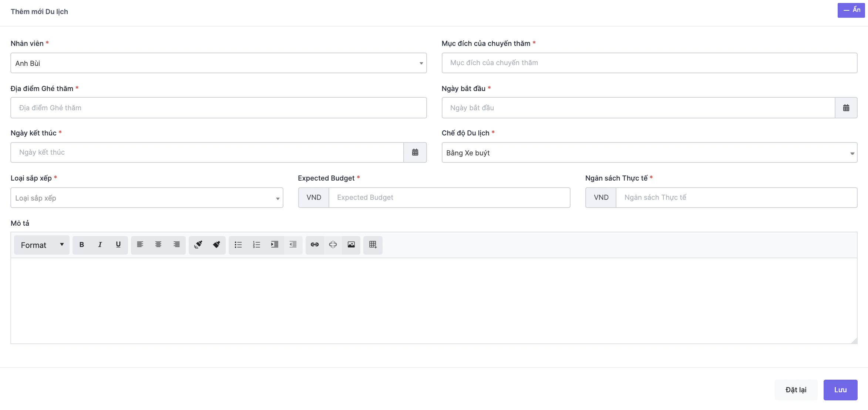This screenshot has height=410, width=868.
Task: Center align text in description editor
Action: (158, 245)
